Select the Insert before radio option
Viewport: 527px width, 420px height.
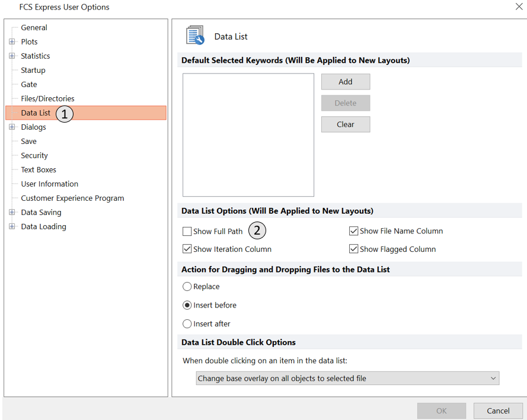187,305
